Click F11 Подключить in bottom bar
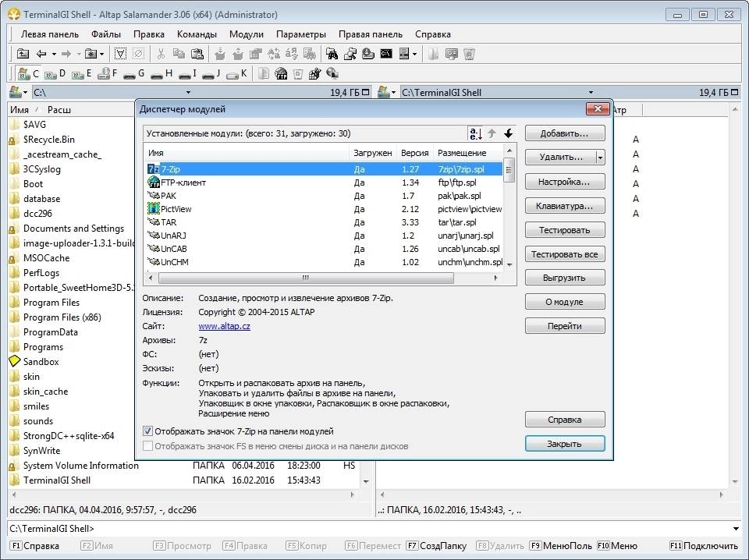Viewport: 749px width, 560px height. (704, 546)
